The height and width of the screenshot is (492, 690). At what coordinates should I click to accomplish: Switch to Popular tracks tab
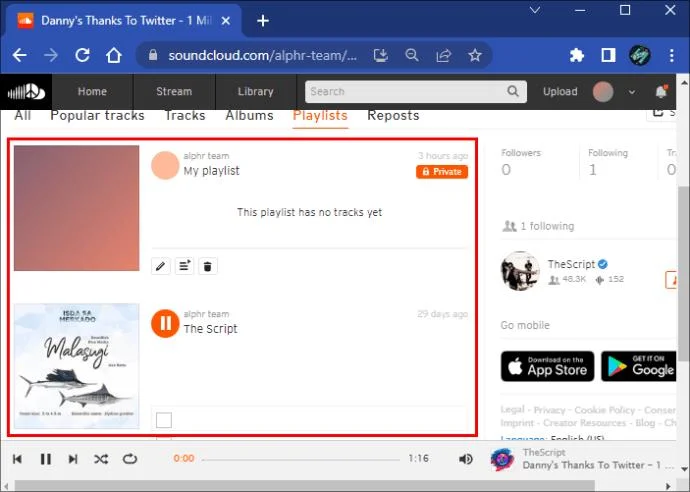(97, 115)
